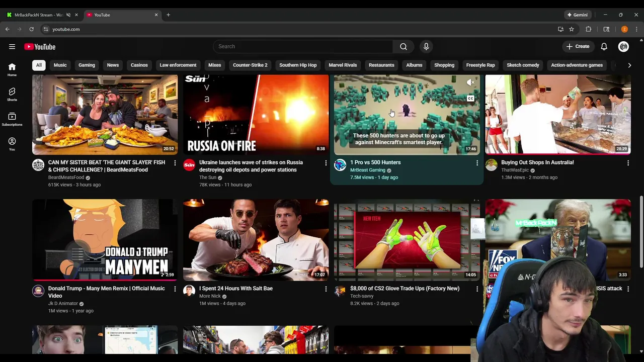Select the Law enforcement filter chip

click(x=178, y=65)
